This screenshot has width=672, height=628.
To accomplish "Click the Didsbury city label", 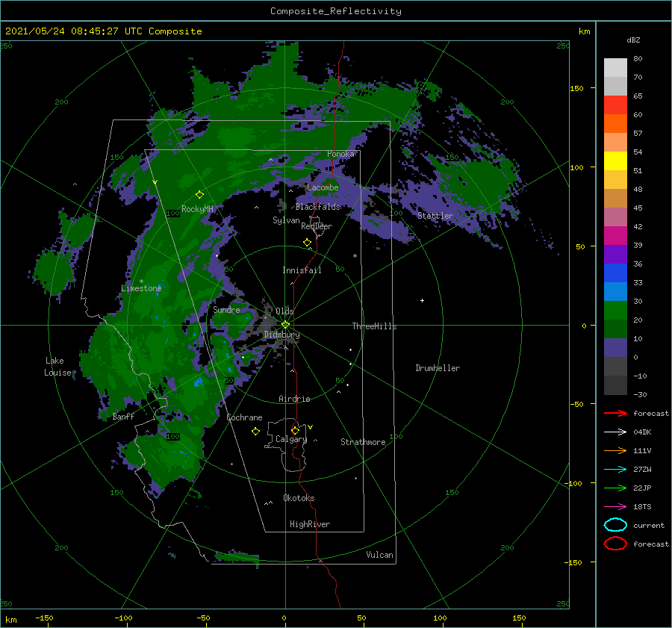I will tap(281, 335).
